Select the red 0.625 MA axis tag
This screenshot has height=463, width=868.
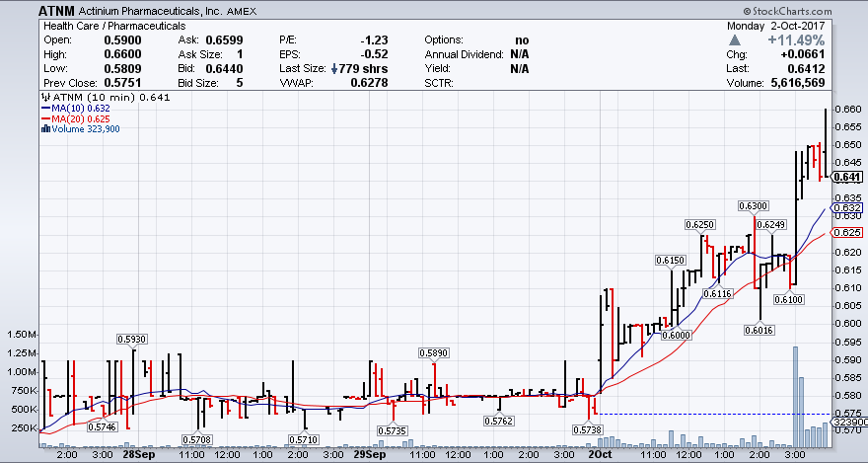[848, 232]
